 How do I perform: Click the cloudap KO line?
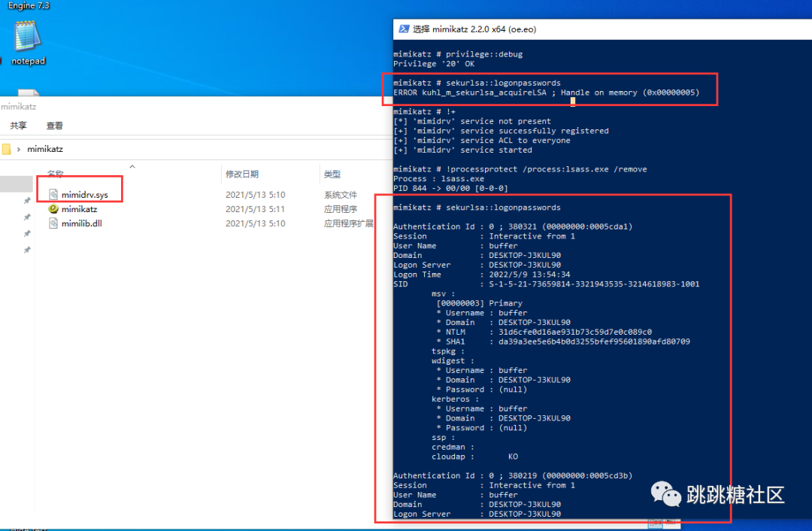click(x=475, y=457)
